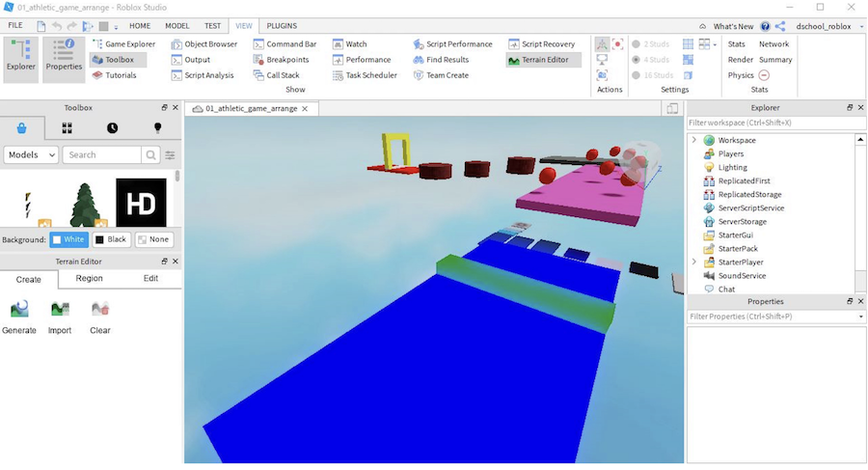The height and width of the screenshot is (470, 868).
Task: Set Toolbox background to White
Action: click(x=69, y=239)
